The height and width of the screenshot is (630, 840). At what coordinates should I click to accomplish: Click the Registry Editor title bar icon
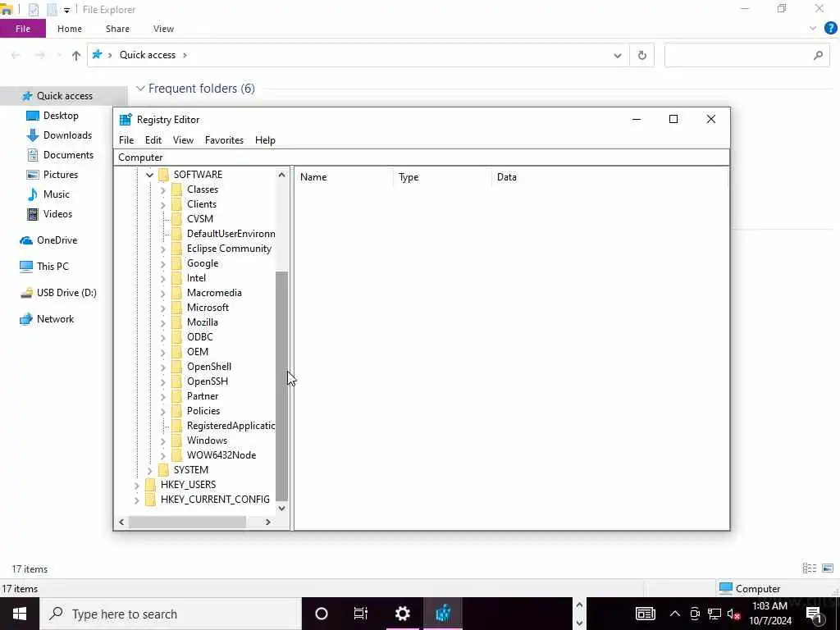126,120
